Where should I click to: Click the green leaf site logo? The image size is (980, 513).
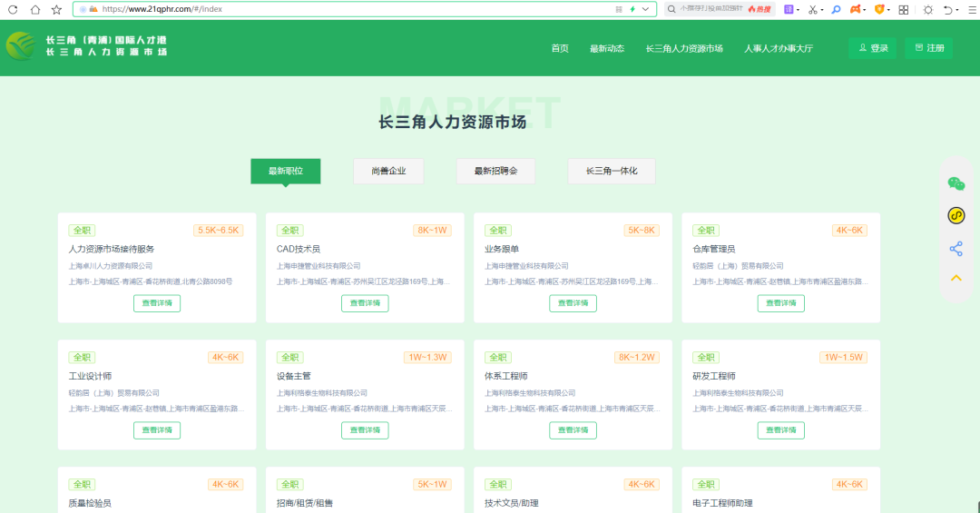click(x=21, y=46)
